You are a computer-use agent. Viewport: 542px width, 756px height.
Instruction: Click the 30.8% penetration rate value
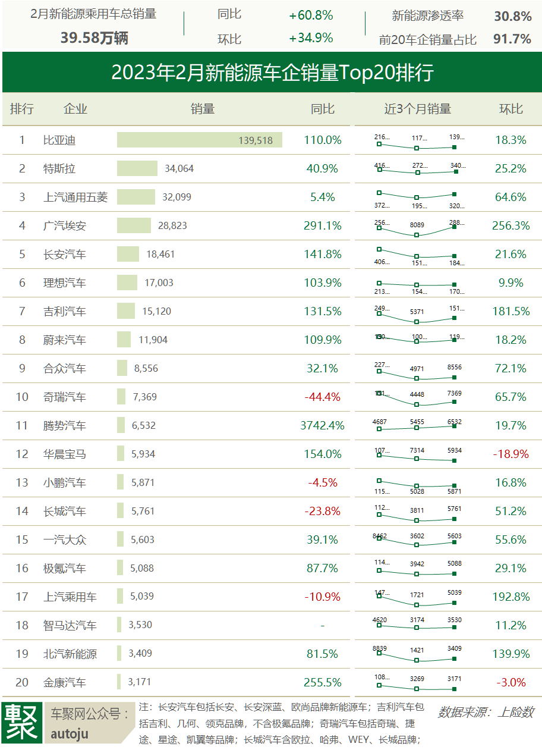tap(512, 17)
